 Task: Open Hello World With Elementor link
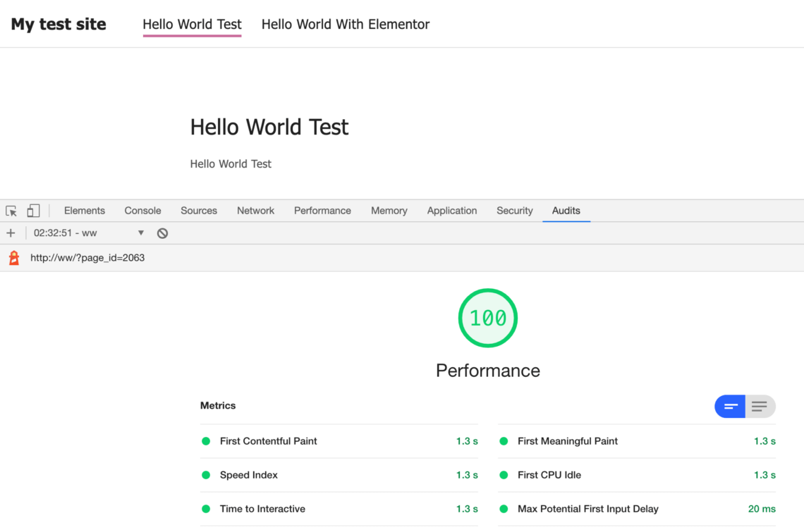coord(346,24)
